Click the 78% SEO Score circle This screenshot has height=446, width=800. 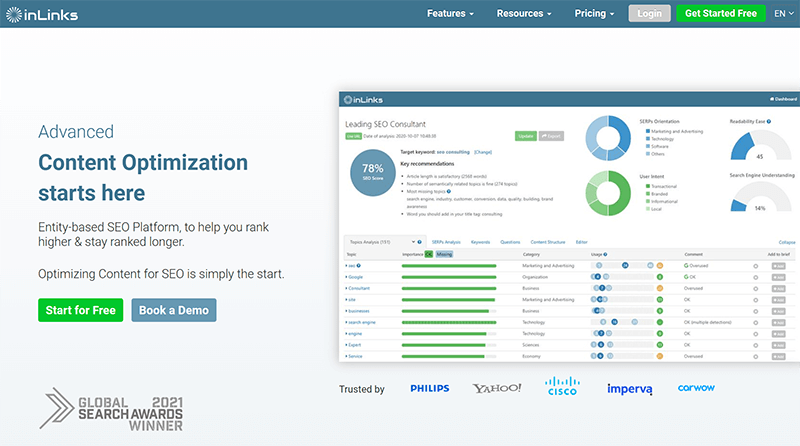(x=372, y=172)
